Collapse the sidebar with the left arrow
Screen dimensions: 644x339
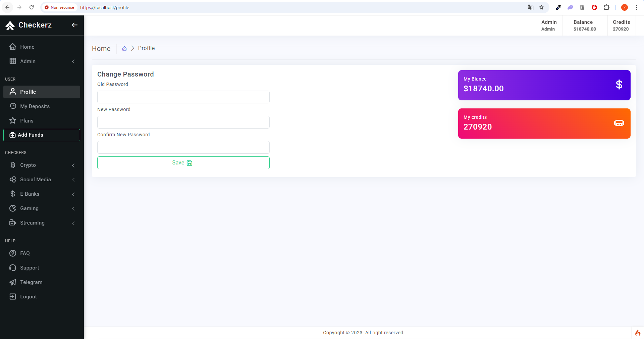click(x=74, y=25)
